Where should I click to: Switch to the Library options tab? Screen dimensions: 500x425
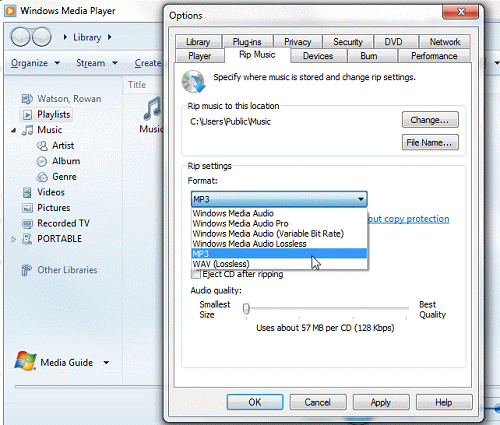(198, 42)
